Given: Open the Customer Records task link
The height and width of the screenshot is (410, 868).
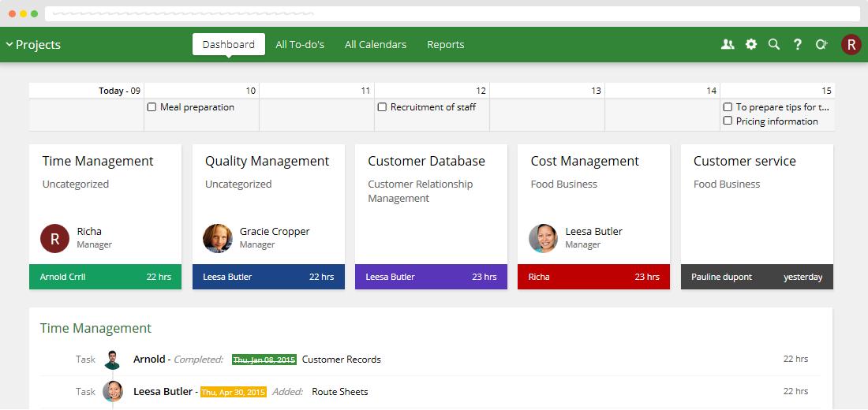Looking at the screenshot, I should [341, 360].
